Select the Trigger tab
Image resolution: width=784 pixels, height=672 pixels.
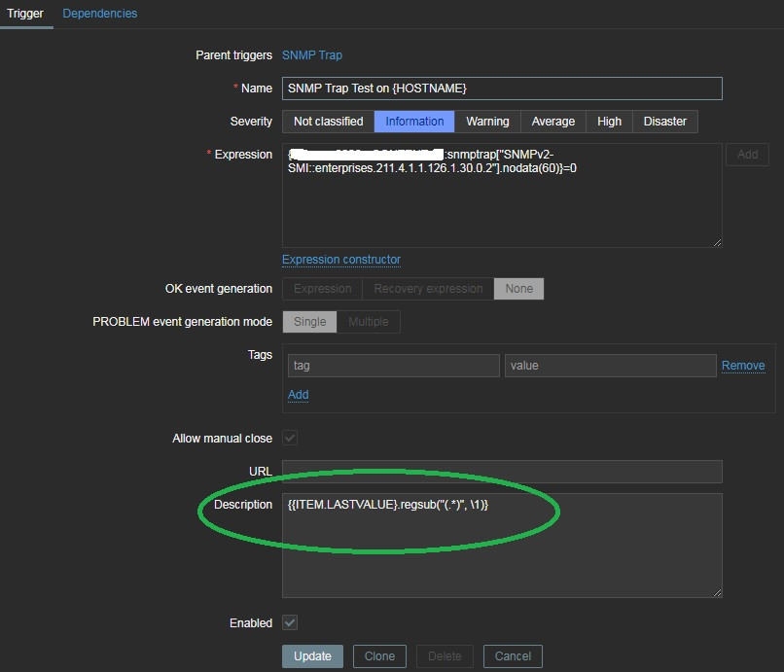25,14
